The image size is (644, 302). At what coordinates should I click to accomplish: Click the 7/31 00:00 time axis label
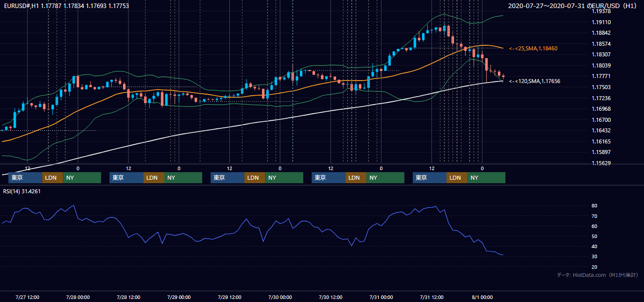pyautogui.click(x=381, y=297)
